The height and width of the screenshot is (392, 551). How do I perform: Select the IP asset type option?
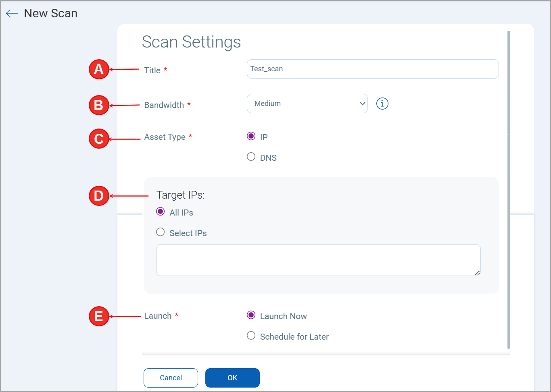coord(251,136)
